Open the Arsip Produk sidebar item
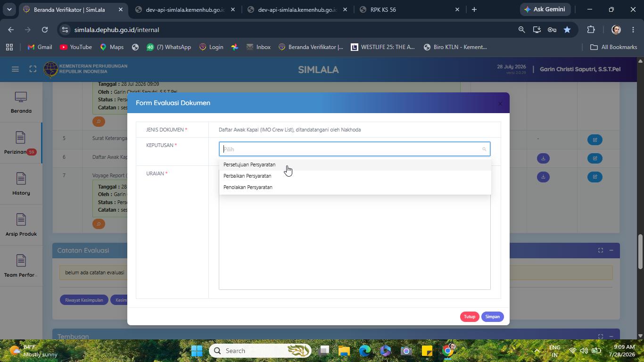 pyautogui.click(x=21, y=225)
